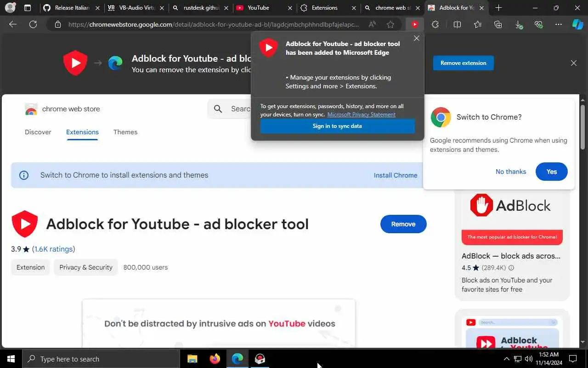Close the extension added popup
This screenshot has height=368, width=588.
click(x=417, y=38)
